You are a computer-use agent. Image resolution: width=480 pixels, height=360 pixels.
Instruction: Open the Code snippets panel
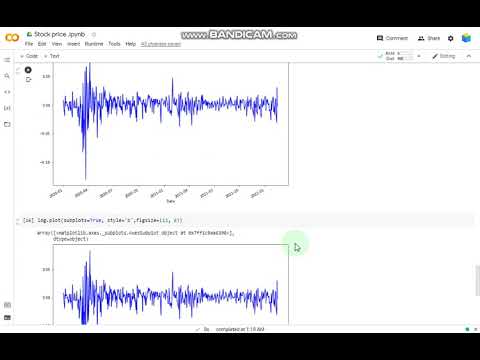(7, 92)
